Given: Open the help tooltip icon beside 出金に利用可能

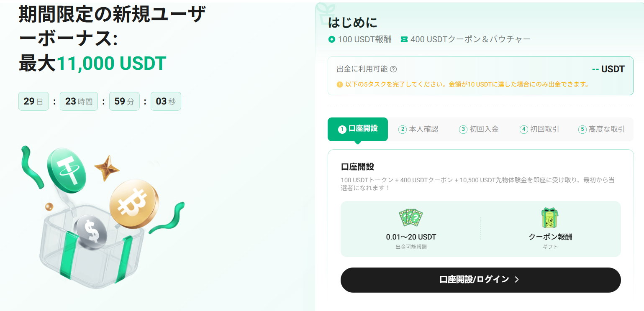Looking at the screenshot, I should 393,69.
